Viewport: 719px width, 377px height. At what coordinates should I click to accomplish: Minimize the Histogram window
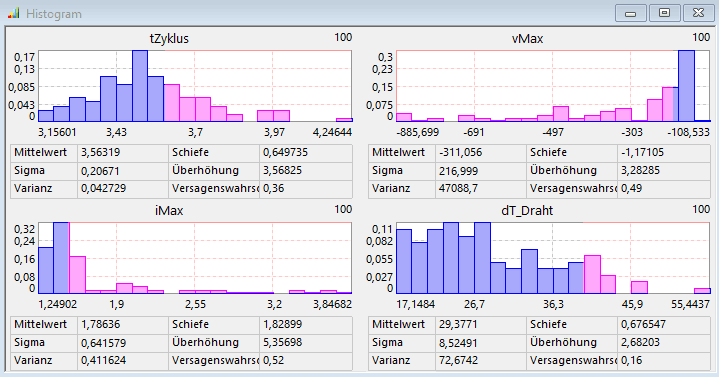click(x=631, y=13)
